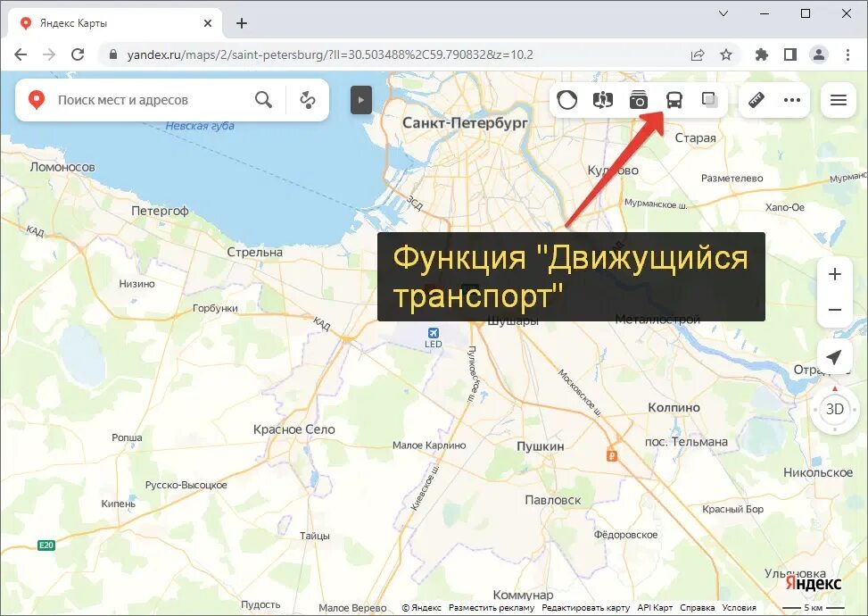Viewport: 868px width, 616px height.
Task: Select the ruler distance-measuring tool
Action: coord(758,99)
